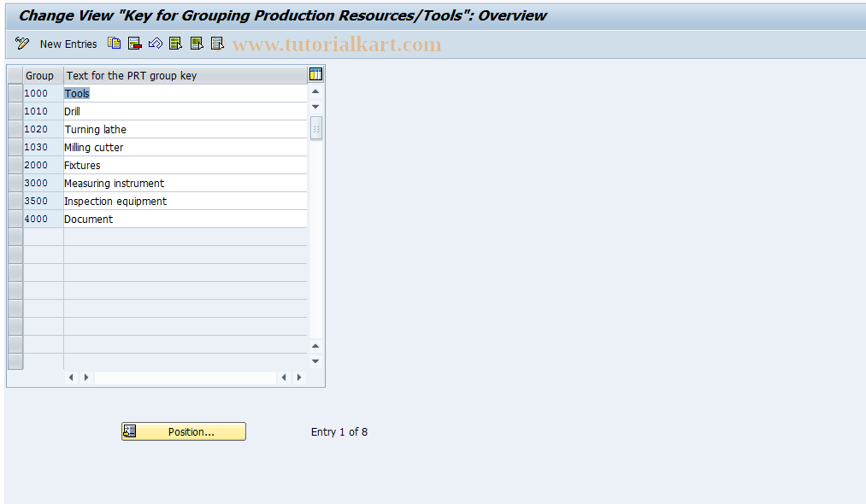Select the row marker for group 2000

pyautogui.click(x=14, y=165)
